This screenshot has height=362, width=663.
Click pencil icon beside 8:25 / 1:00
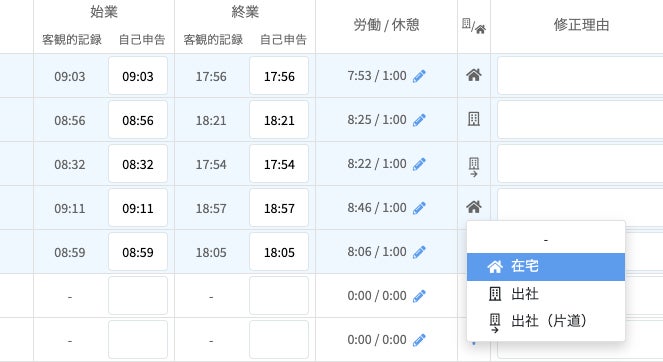[419, 121]
